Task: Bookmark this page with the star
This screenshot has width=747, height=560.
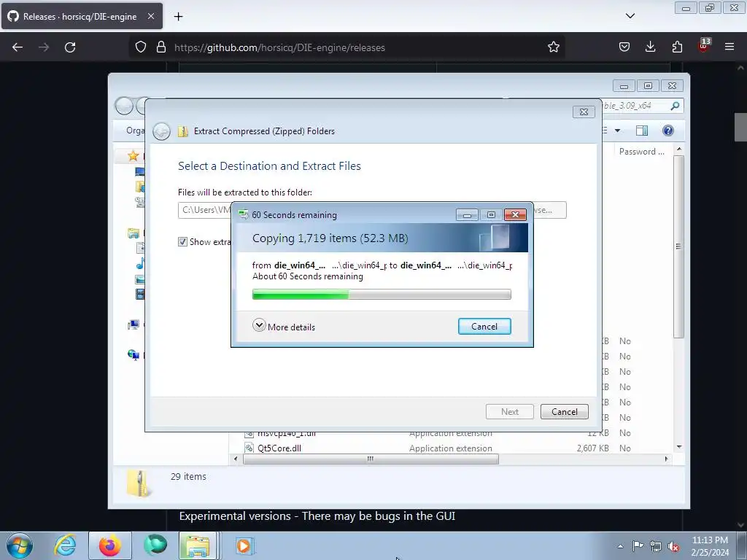Action: click(x=553, y=47)
